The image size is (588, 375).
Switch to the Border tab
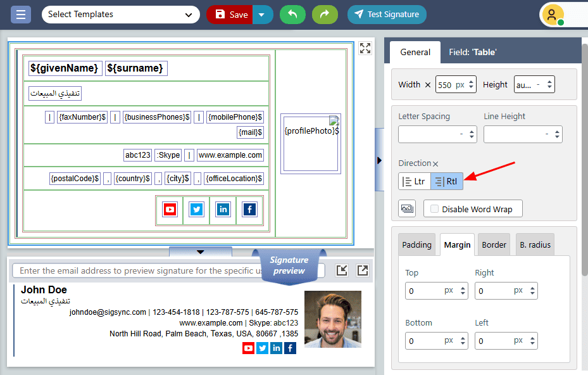[x=494, y=245]
